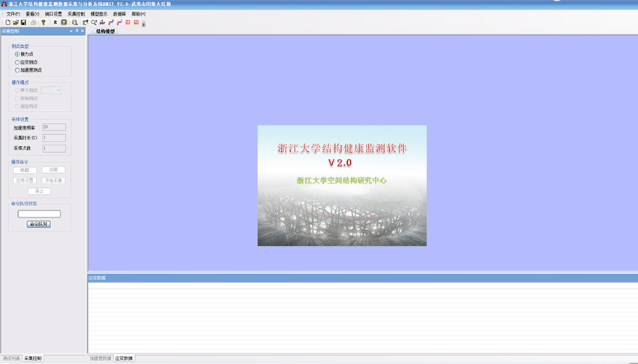Open a file with the folder icon
This screenshot has height=364, width=638.
pyautogui.click(x=16, y=22)
